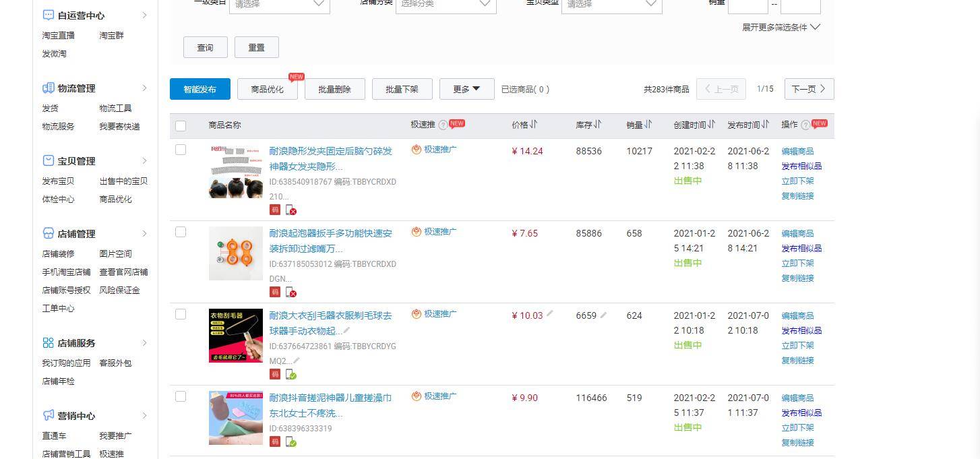This screenshot has height=459, width=980.
Task: Open 淘宝直播 from sidebar menu
Action: click(x=59, y=36)
